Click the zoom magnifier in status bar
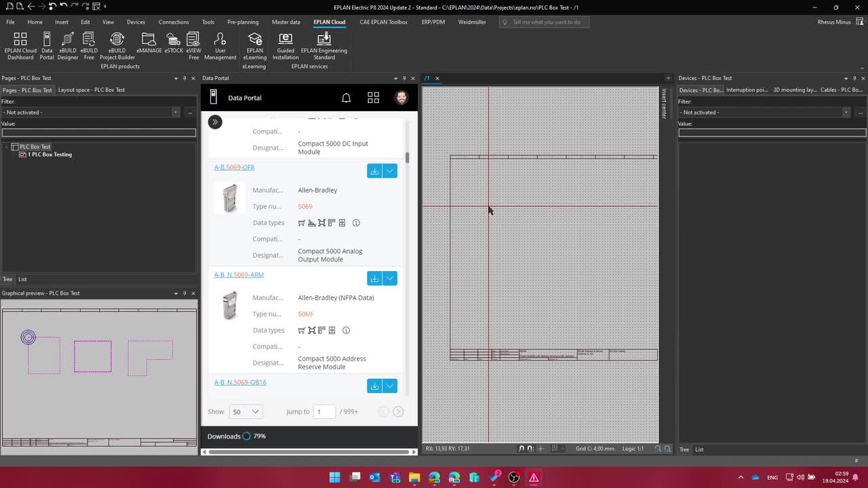 (x=667, y=449)
